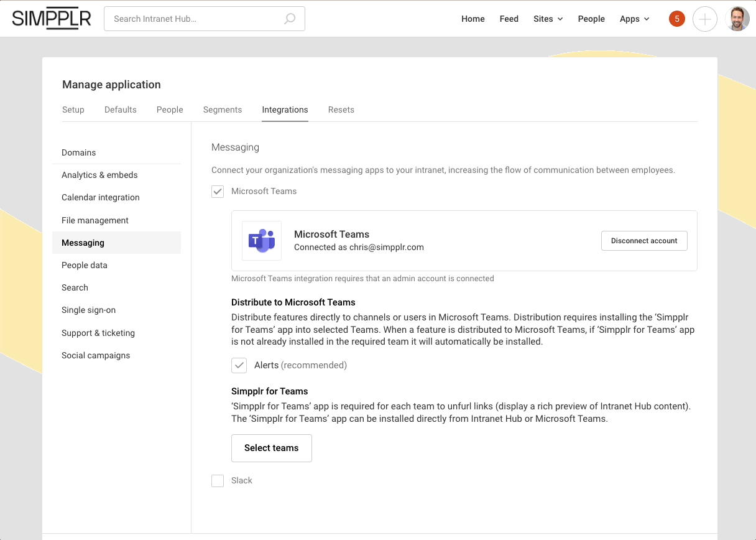
Task: Click the Microsoft Teams app icon
Action: pyautogui.click(x=262, y=241)
